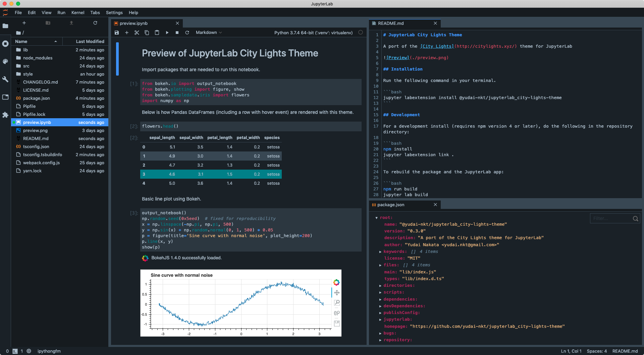Screen dimensions: 644x355
Task: Click the kernel gear icon in status bar
Action: point(29,351)
